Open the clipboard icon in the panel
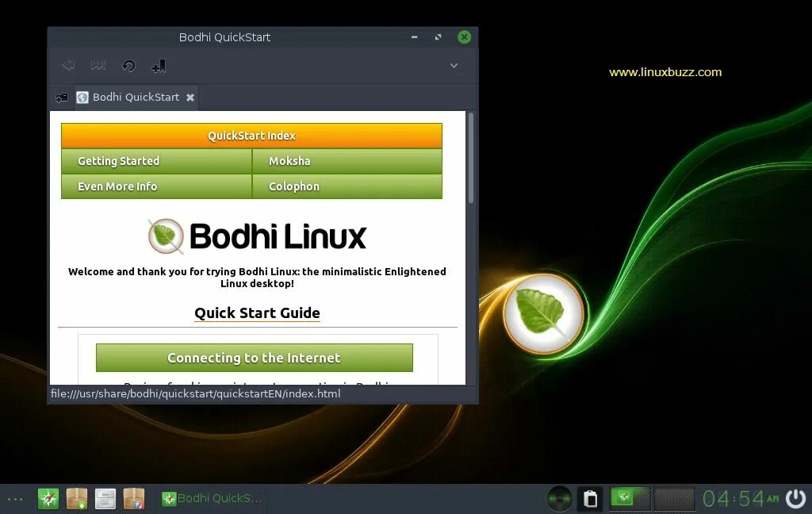812x514 pixels. pos(590,499)
